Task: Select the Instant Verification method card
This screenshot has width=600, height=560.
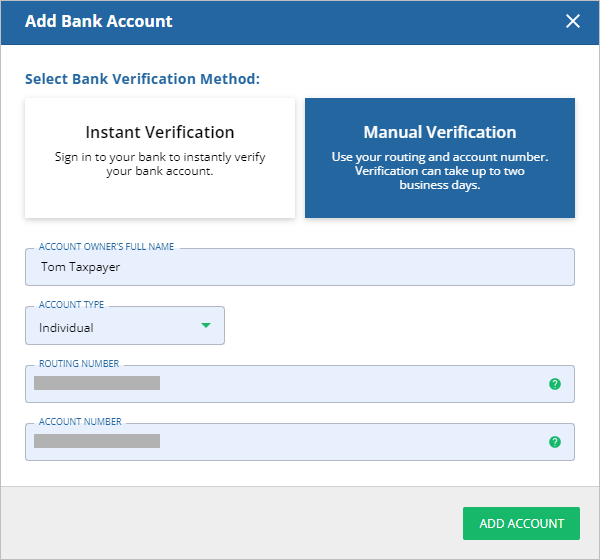Action: (x=160, y=158)
